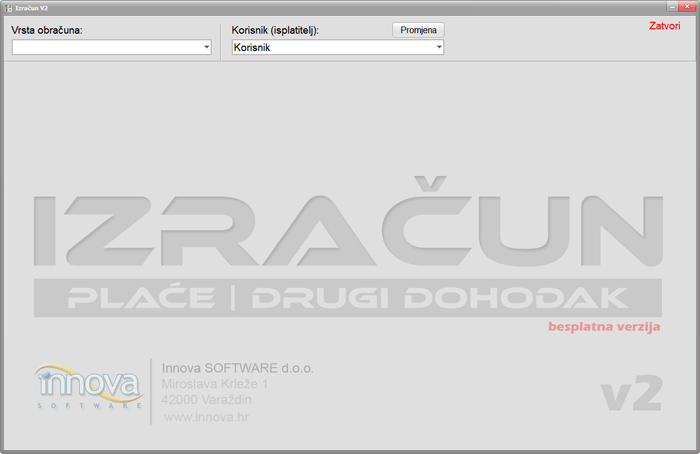
Task: Click the red Zatvori link
Action: click(664, 26)
